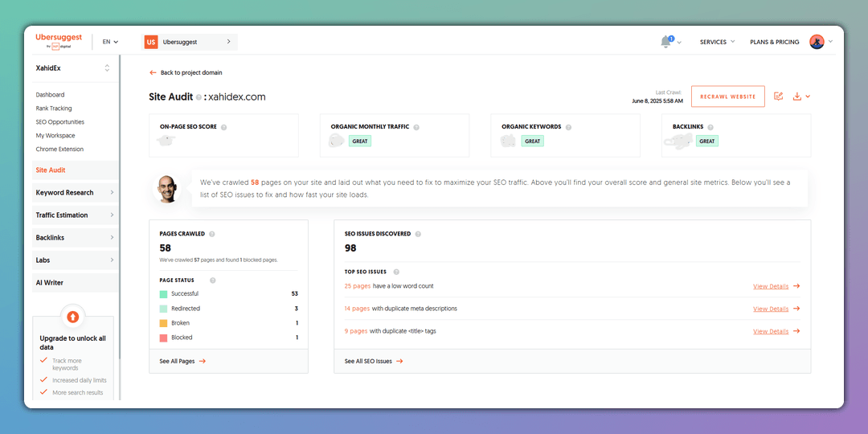The width and height of the screenshot is (868, 434).
Task: Open the Services dropdown
Action: 717,42
